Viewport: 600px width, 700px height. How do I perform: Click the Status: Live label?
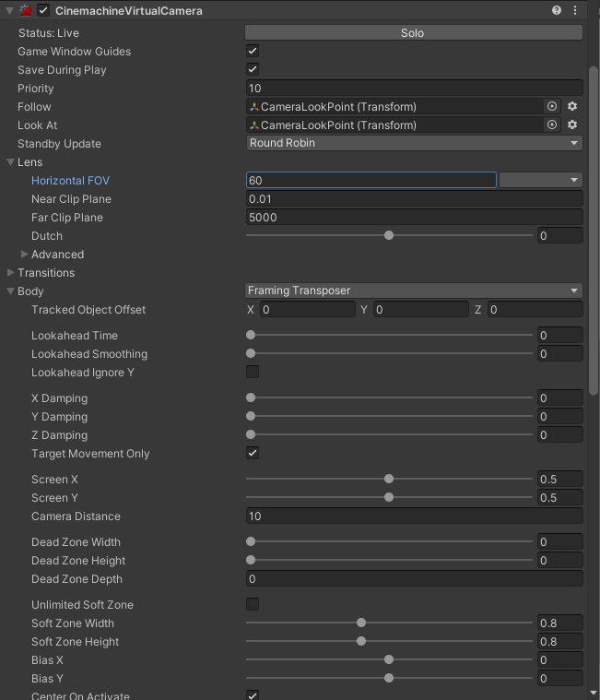pyautogui.click(x=49, y=32)
